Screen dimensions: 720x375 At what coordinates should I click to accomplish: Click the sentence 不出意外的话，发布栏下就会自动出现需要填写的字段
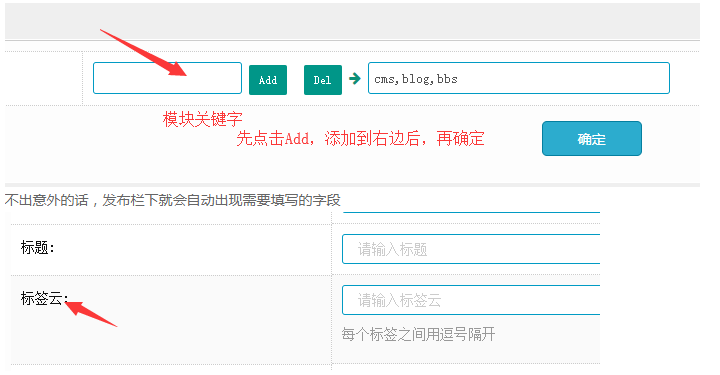(173, 200)
